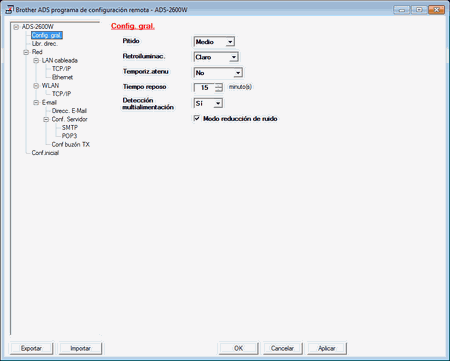Open TCP/IP under WLAN
Screen dimensions: 450x361
pyautogui.click(x=61, y=94)
